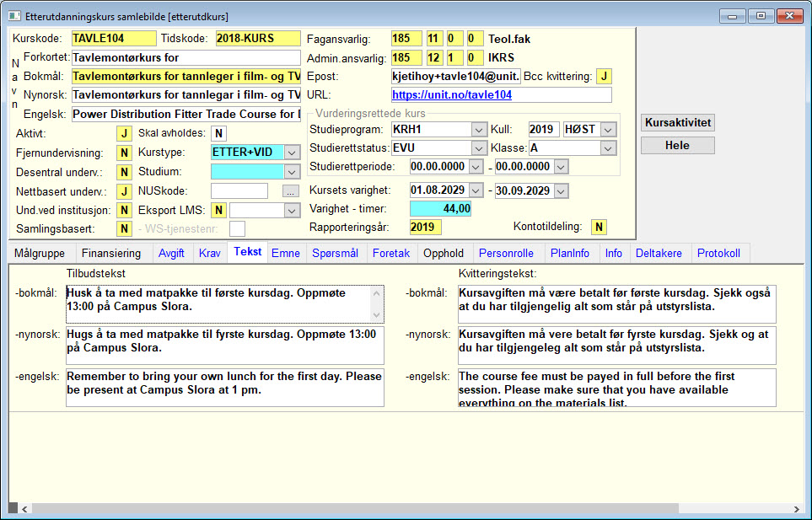Click the horizontal scrollbar right arrow

coord(797,509)
